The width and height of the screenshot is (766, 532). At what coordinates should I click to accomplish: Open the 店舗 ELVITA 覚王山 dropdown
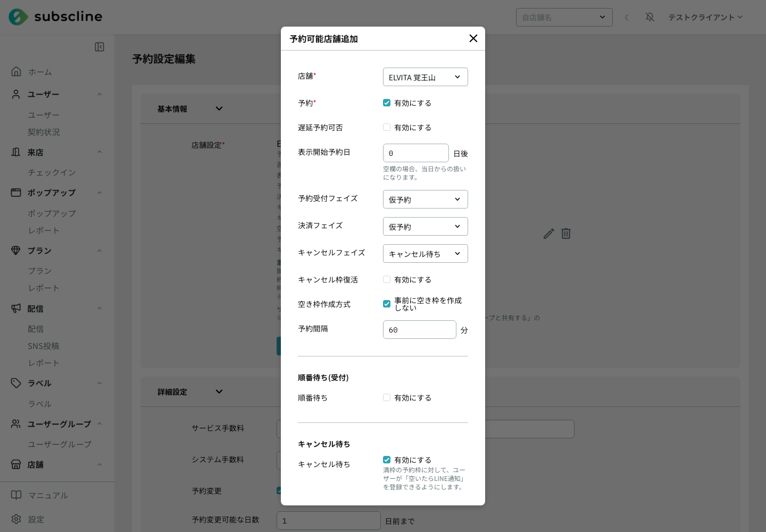pyautogui.click(x=426, y=77)
